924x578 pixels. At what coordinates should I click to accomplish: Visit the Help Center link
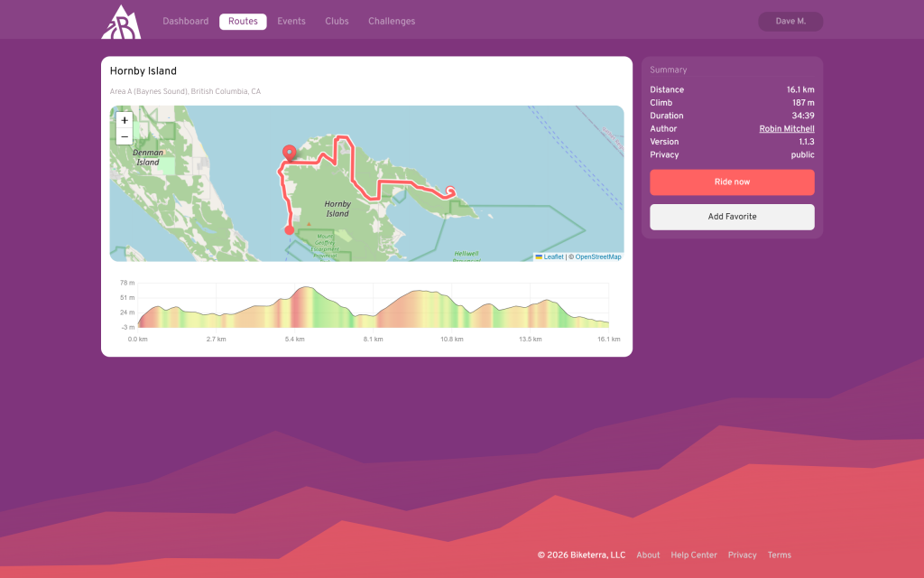(694, 555)
